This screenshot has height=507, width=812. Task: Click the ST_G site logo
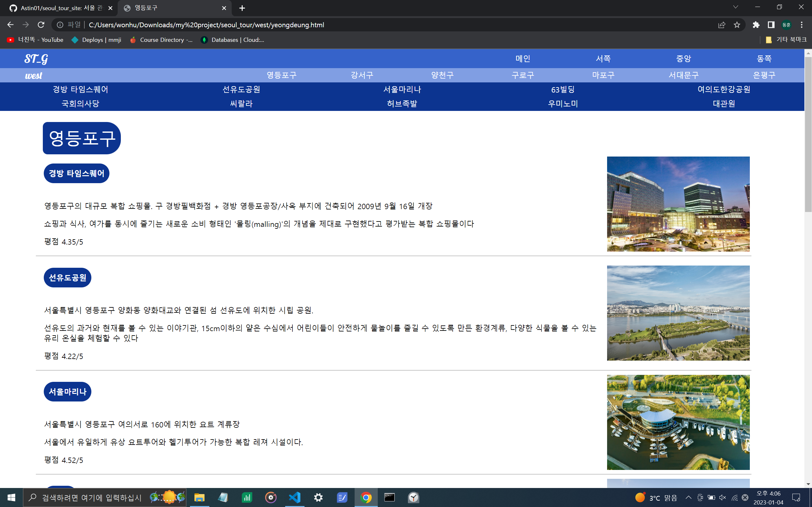click(36, 59)
